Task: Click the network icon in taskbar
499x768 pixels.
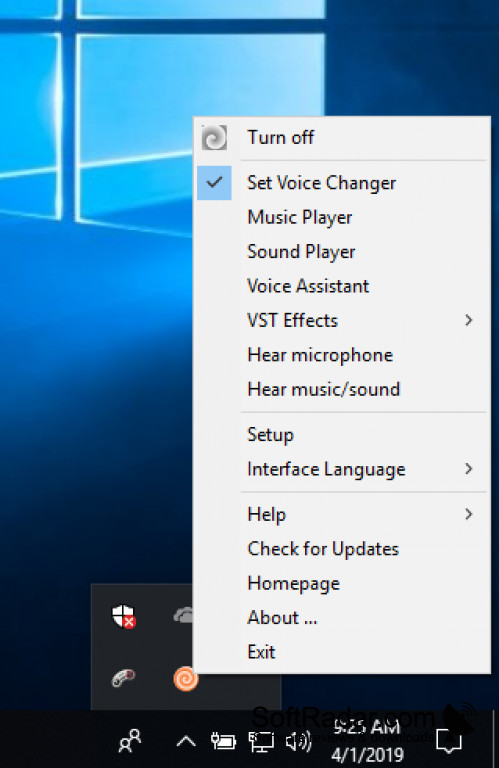Action: coord(261,742)
